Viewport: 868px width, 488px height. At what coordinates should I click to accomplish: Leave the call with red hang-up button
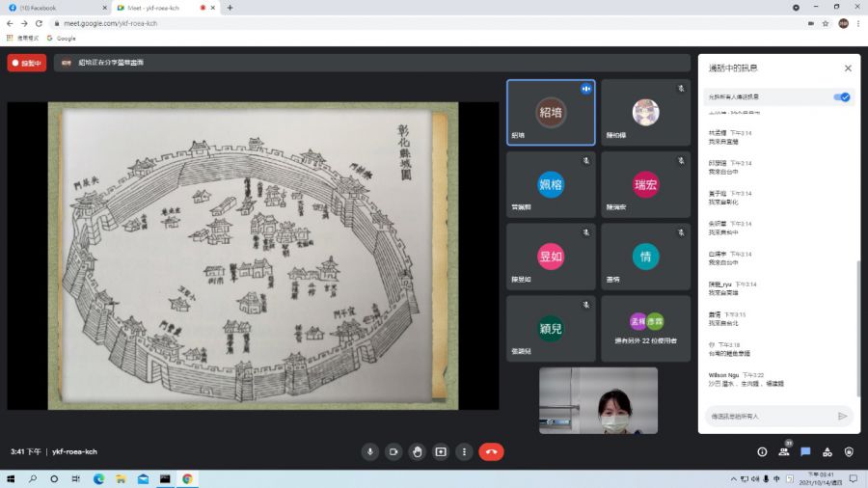point(491,451)
